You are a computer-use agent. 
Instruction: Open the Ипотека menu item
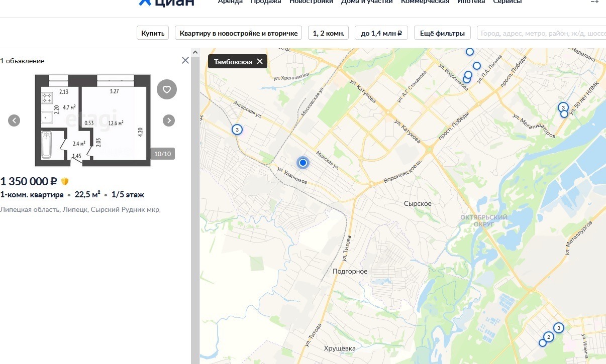point(471,2)
